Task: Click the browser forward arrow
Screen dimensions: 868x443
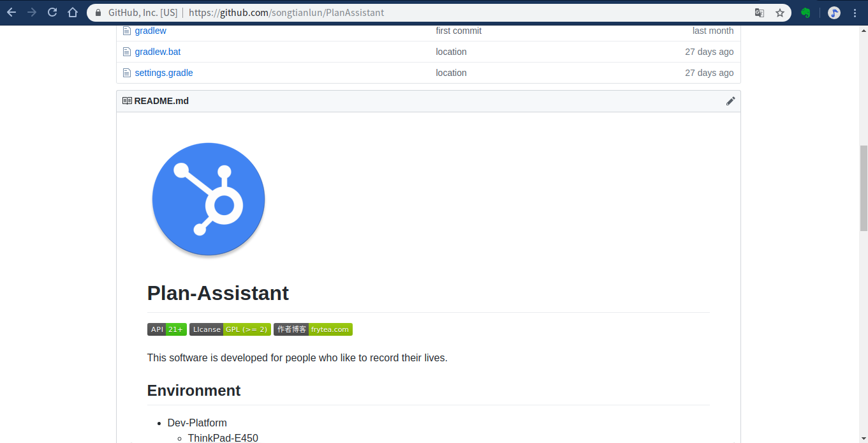Action: pos(32,12)
